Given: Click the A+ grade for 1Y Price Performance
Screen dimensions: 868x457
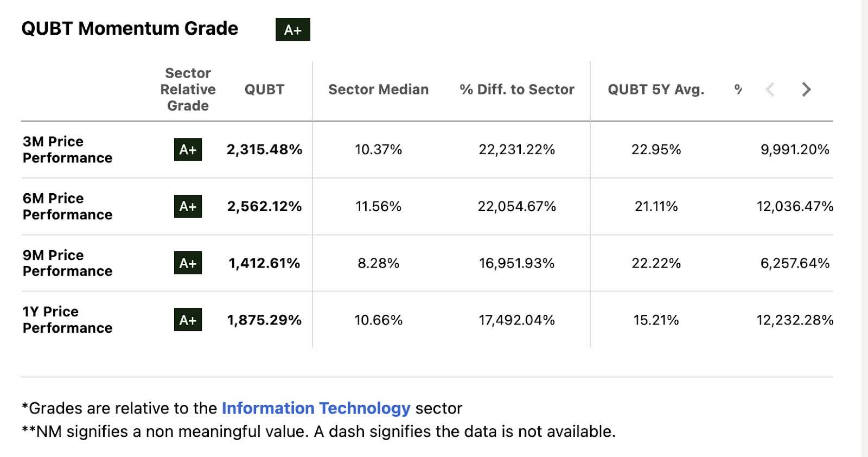Looking at the screenshot, I should click(x=188, y=320).
